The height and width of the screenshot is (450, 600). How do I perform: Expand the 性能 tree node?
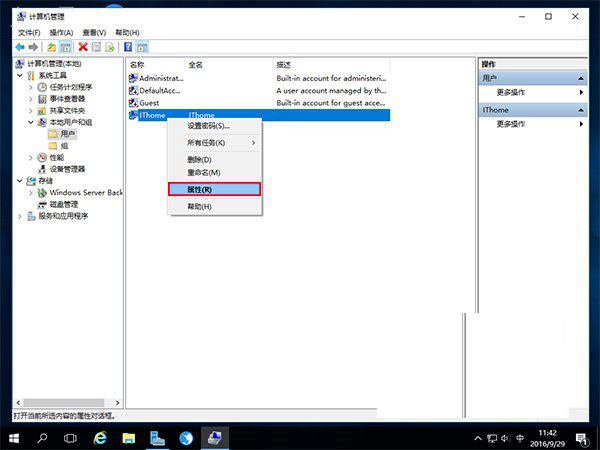31,158
